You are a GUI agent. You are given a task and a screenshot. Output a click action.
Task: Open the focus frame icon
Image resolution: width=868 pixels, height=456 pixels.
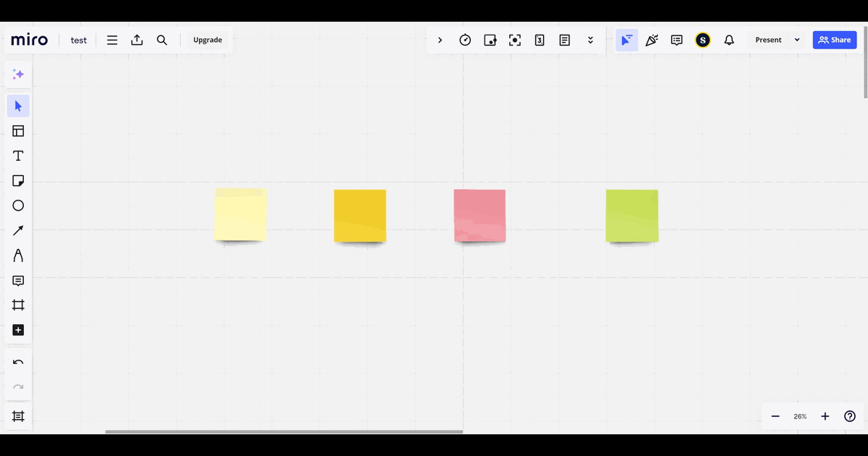515,41
